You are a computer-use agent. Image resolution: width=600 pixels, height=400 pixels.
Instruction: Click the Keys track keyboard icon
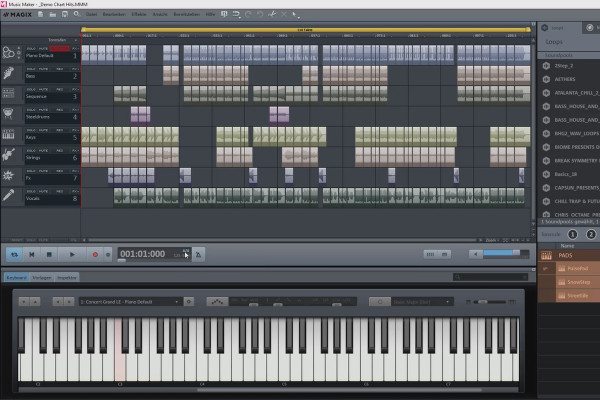coord(8,134)
